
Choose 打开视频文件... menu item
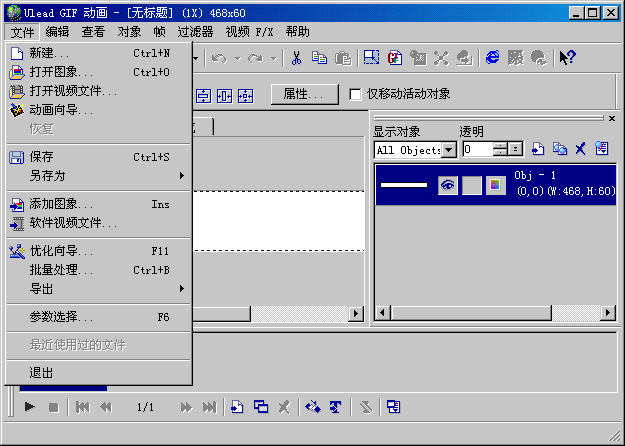click(x=99, y=91)
